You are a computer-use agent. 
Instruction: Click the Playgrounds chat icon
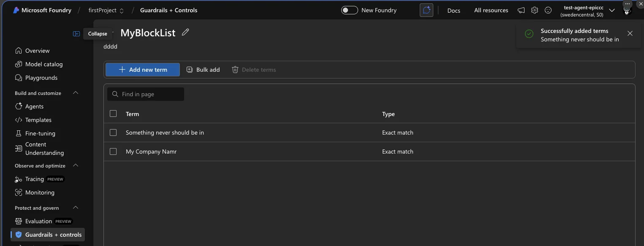click(x=19, y=78)
